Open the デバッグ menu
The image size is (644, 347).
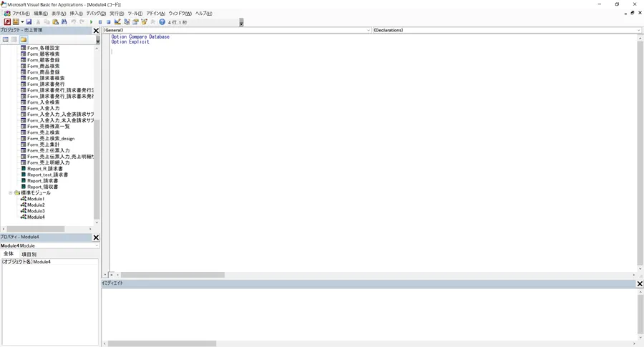[x=96, y=14]
